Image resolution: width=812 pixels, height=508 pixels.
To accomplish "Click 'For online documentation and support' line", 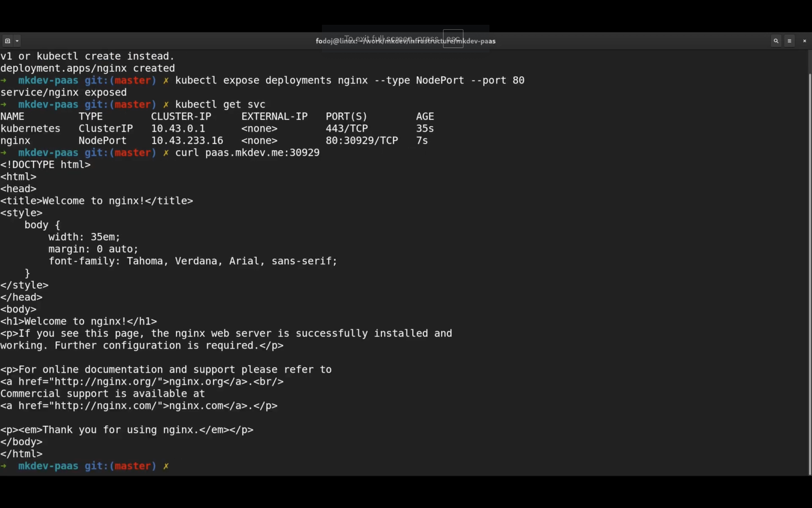I will [x=166, y=369].
